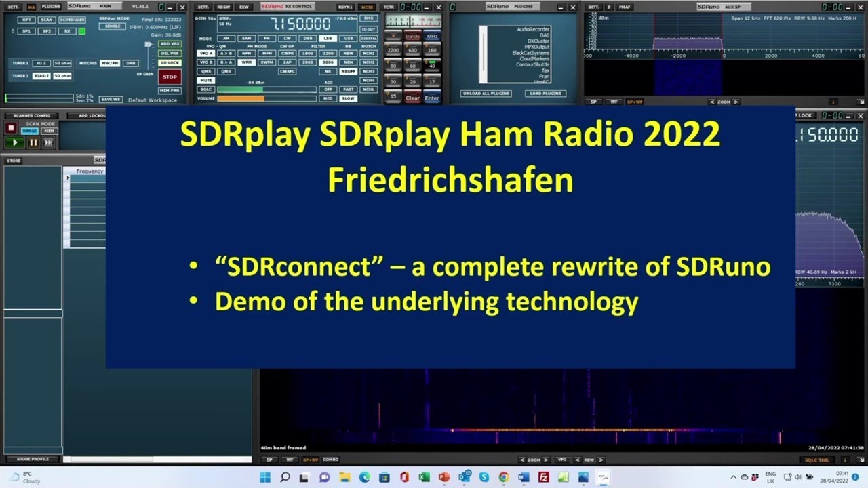Image resolution: width=868 pixels, height=488 pixels.
Task: Click the blue Enter keypad button
Action: click(432, 98)
